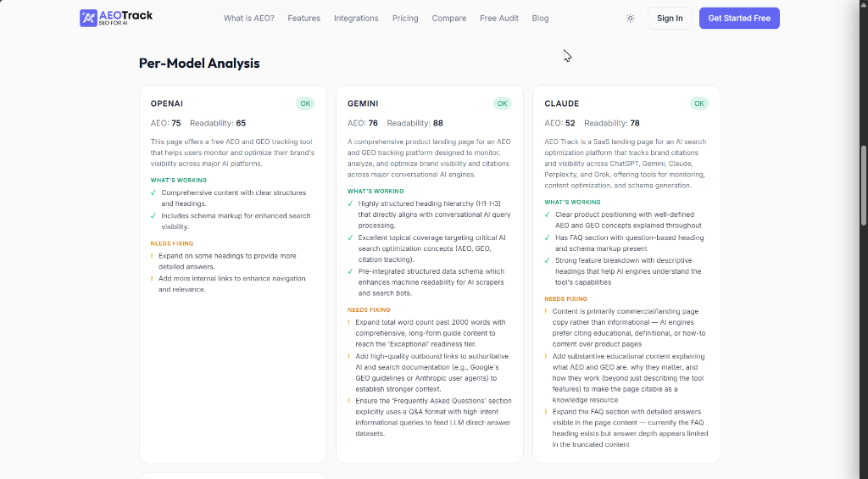Click the page vertical scrollbar thumb

[x=863, y=186]
